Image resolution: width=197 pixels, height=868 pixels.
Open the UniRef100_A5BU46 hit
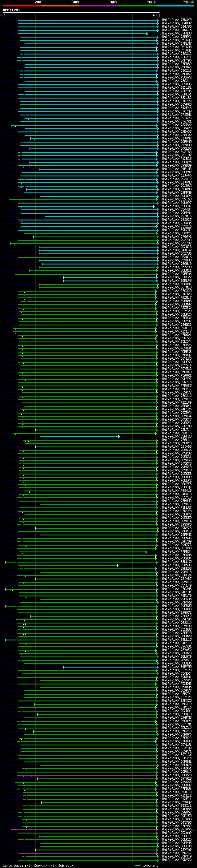177,67
